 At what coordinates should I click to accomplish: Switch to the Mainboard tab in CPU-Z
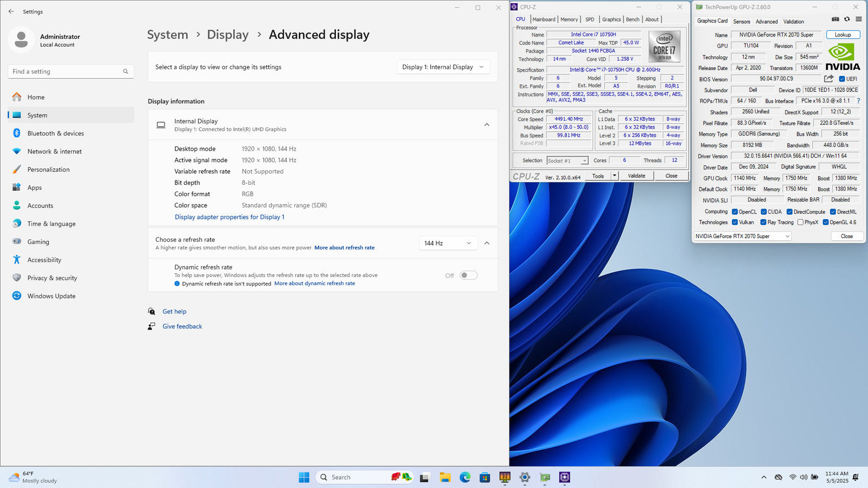pyautogui.click(x=544, y=20)
